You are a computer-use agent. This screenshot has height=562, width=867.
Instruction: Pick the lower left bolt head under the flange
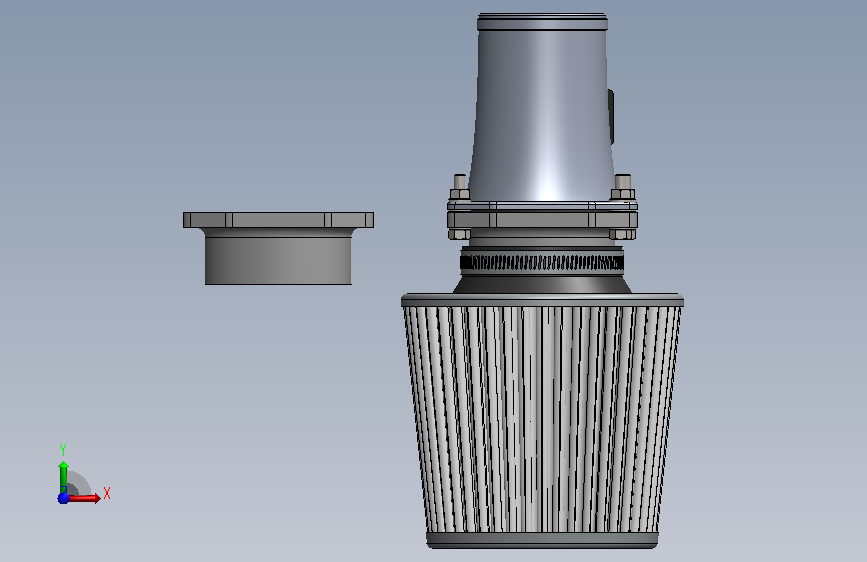459,234
